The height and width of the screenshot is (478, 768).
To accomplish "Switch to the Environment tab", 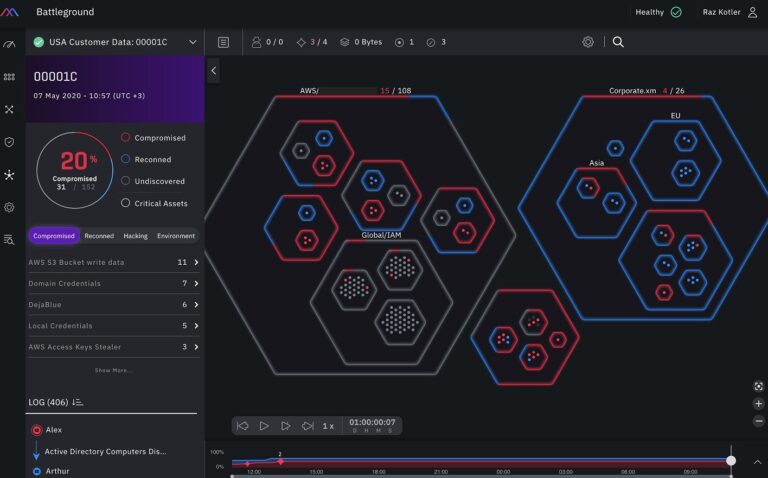I will tap(176, 236).
